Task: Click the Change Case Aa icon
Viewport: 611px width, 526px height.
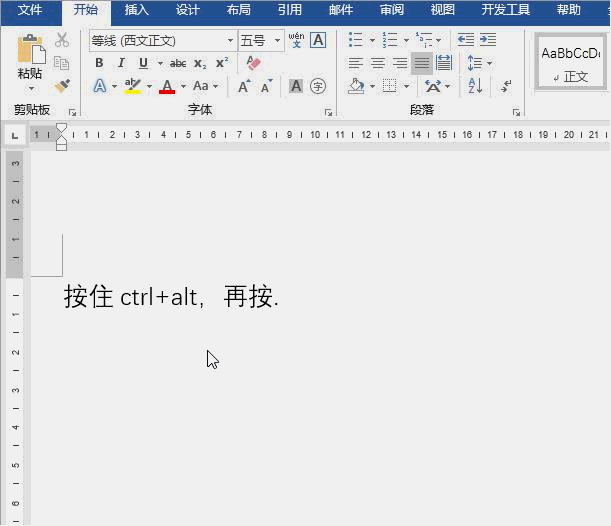Action: 201,86
